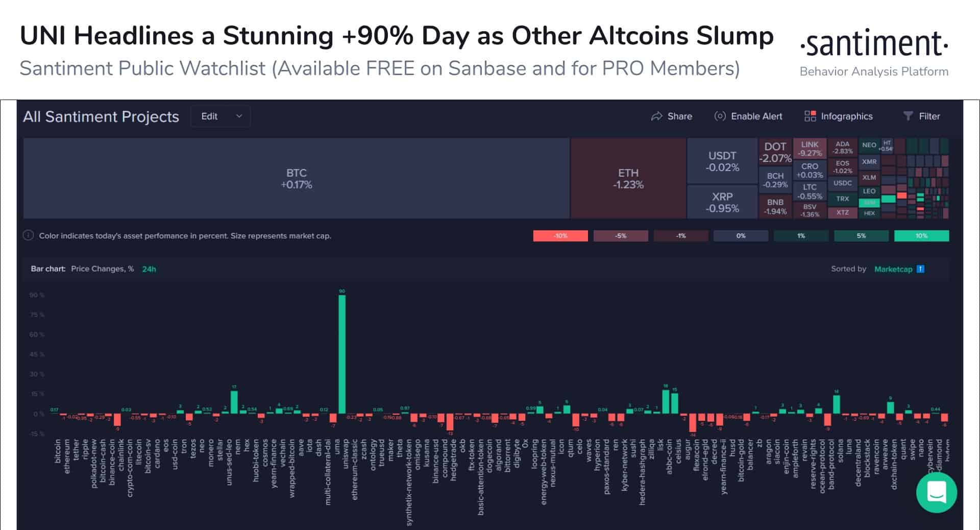Expand the Edit watchlist dropdown
The image size is (980, 530).
[x=220, y=116]
